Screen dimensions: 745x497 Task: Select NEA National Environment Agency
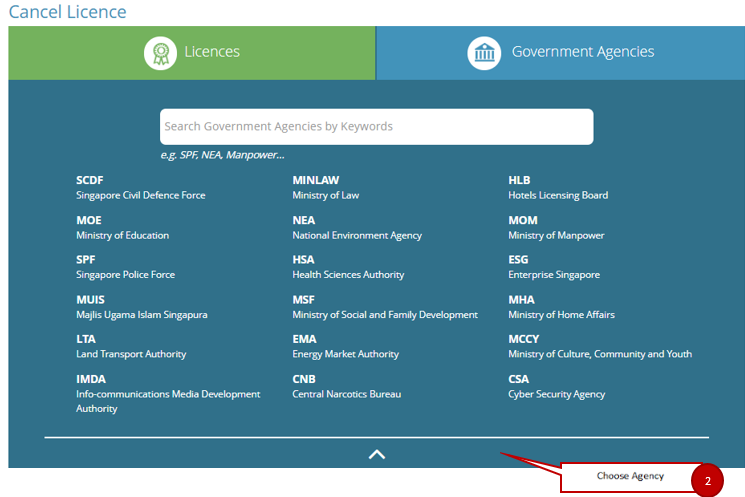356,228
